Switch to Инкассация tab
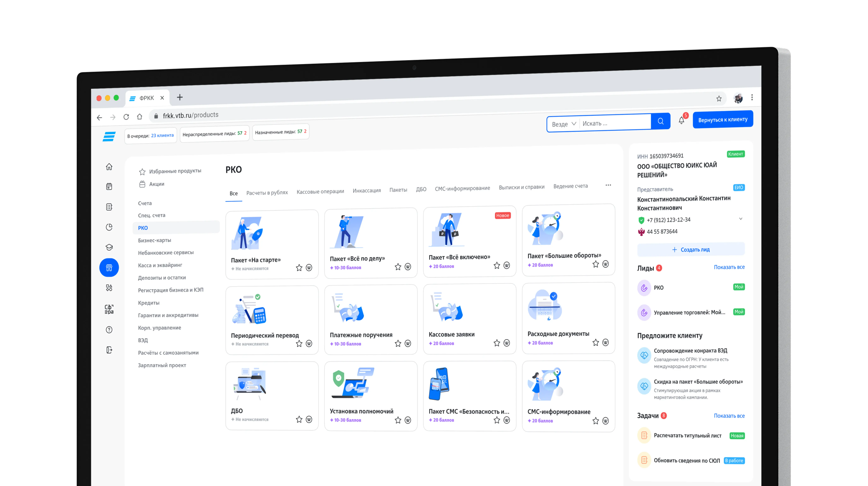Screen dimensions: 868x486 367,190
